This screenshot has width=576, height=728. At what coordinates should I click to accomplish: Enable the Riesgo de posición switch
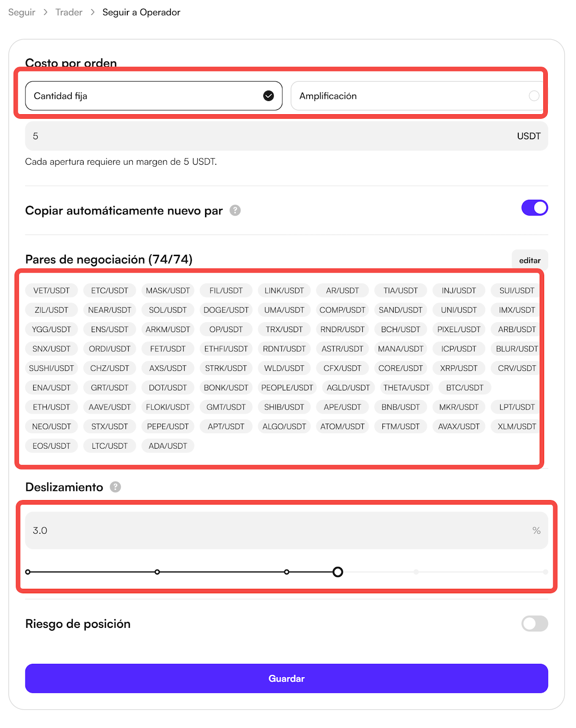[x=534, y=623]
